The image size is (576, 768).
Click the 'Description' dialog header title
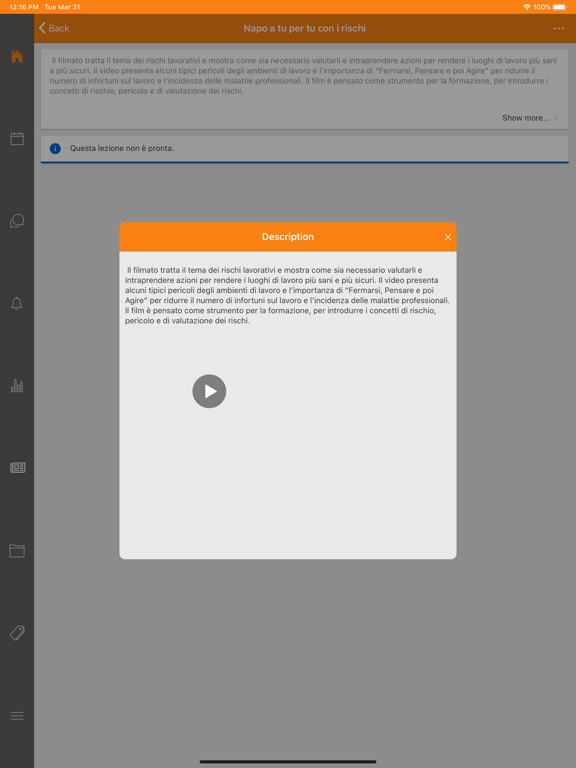[x=288, y=237]
